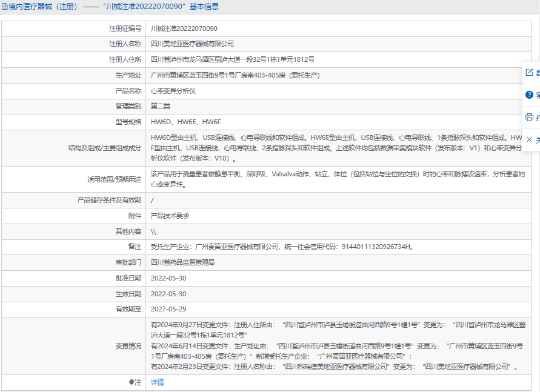
Task: Click the document icon beside the page title
Action: pyautogui.click(x=5, y=7)
